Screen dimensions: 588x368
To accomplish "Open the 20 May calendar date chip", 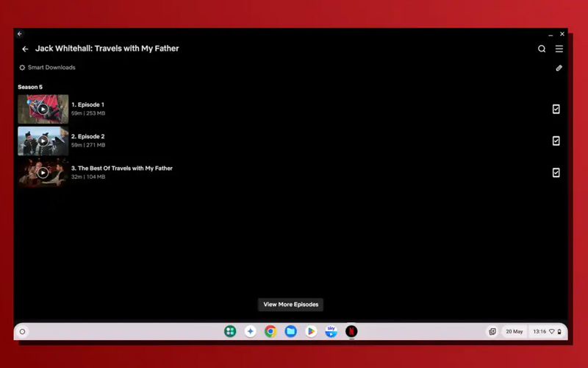I will click(x=514, y=332).
